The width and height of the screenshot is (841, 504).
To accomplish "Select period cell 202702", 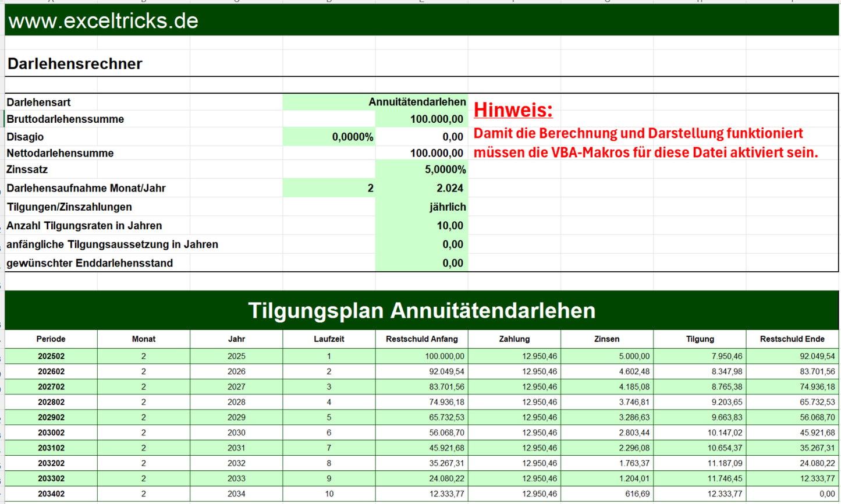I will (51, 386).
